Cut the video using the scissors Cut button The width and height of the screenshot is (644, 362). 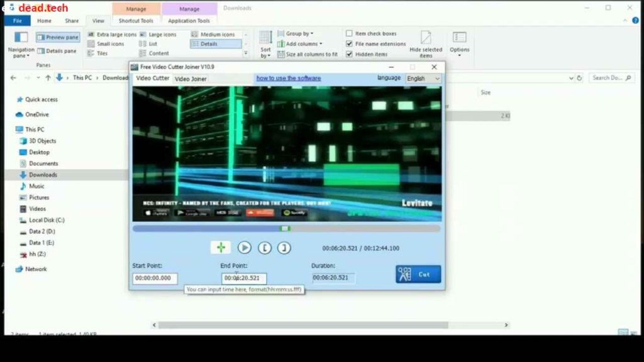[x=418, y=274]
